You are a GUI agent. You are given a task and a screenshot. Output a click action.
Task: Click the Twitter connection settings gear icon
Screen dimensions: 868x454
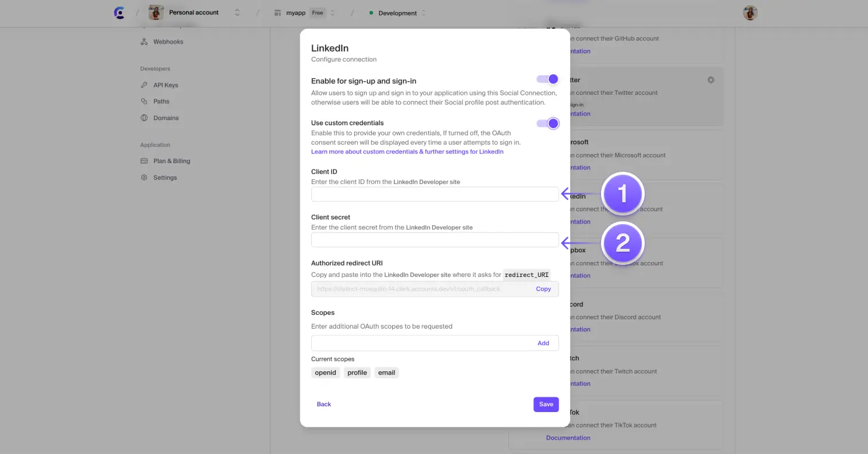point(711,80)
